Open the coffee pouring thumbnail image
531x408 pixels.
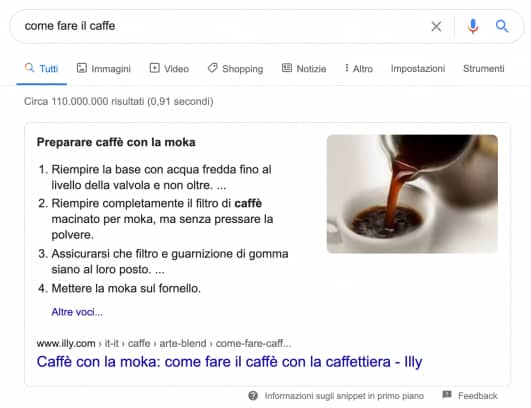coord(412,194)
